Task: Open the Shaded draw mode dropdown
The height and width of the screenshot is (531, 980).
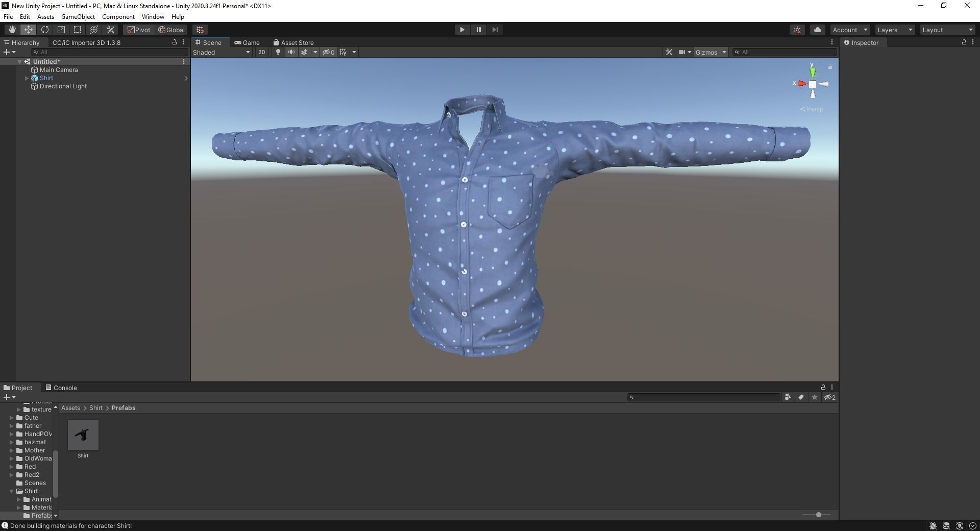Action: pyautogui.click(x=222, y=52)
